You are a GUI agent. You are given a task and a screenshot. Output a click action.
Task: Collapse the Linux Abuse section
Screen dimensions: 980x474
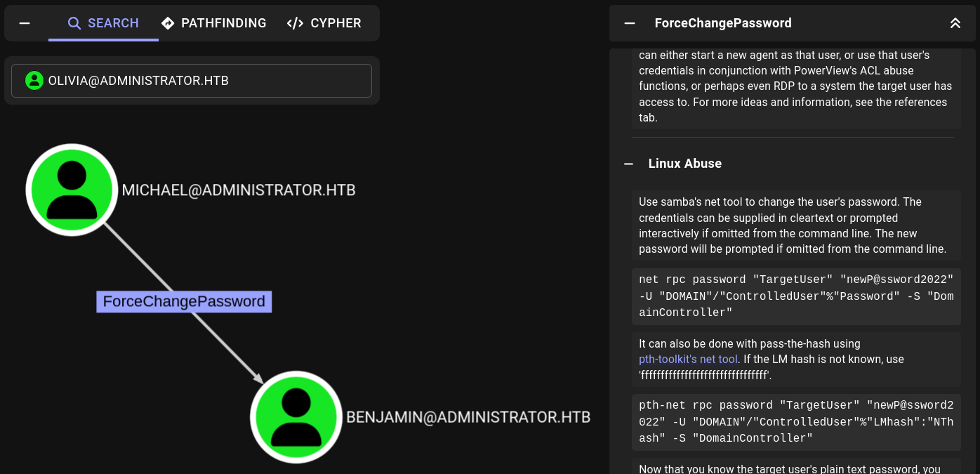630,164
